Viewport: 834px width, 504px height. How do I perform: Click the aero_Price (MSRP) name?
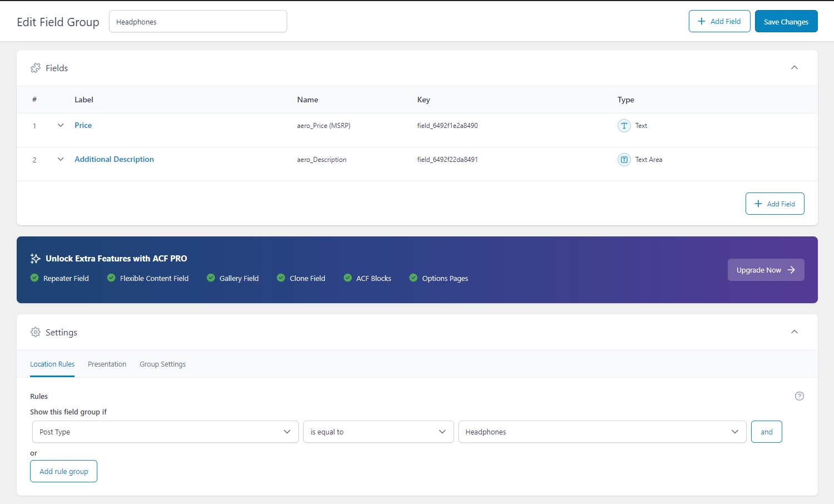[324, 126]
